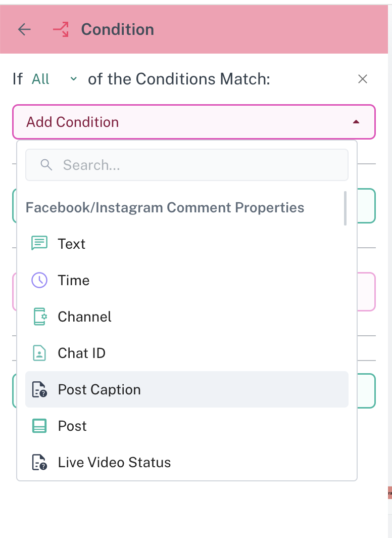Select Text from the condition list
392x538 pixels.
[72, 244]
